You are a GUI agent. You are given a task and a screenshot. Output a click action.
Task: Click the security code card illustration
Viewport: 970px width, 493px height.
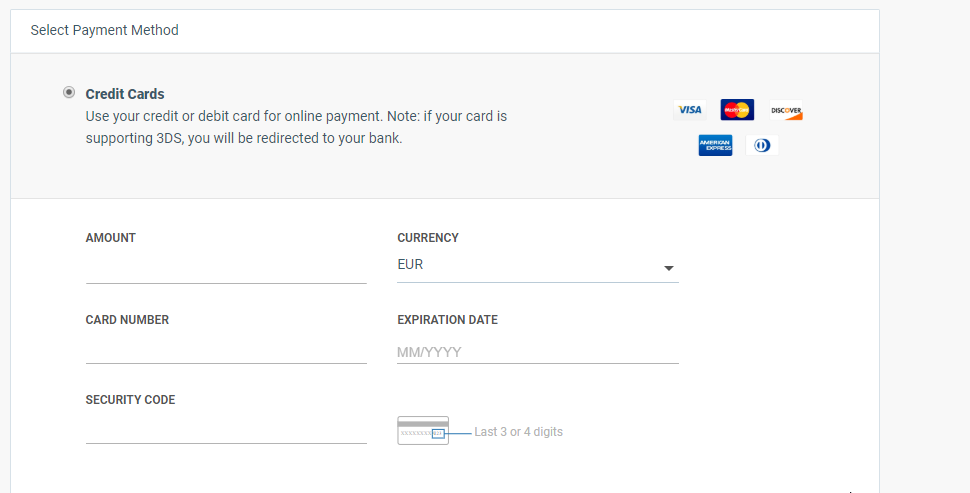(x=423, y=431)
